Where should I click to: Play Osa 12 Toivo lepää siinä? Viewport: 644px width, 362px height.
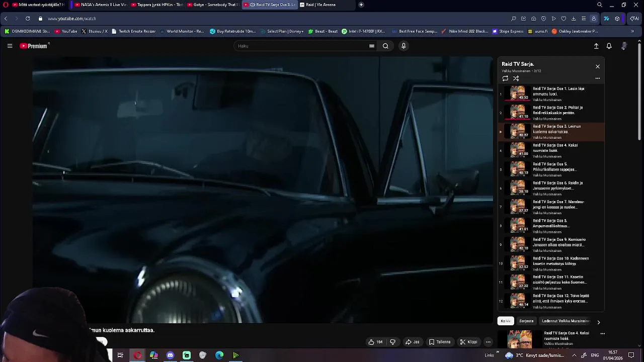click(551, 301)
